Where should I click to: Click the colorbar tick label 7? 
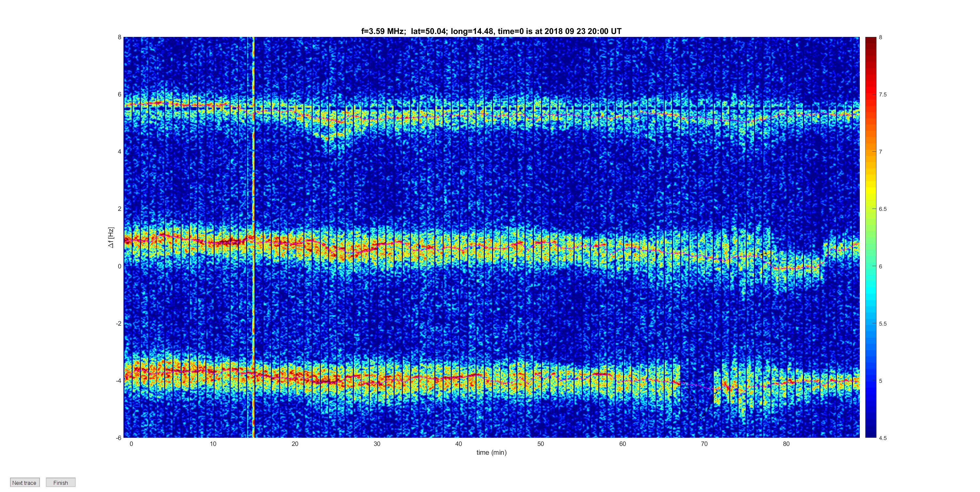coord(880,152)
